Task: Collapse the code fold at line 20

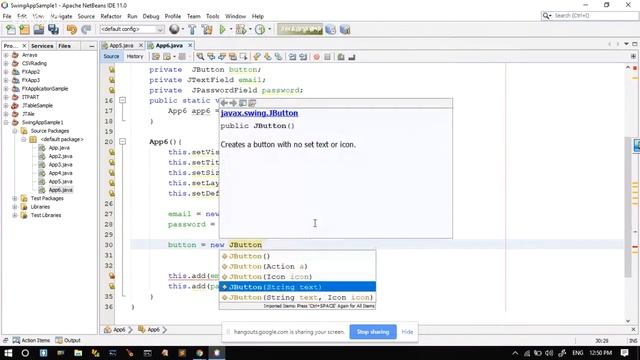Action: 122,142
